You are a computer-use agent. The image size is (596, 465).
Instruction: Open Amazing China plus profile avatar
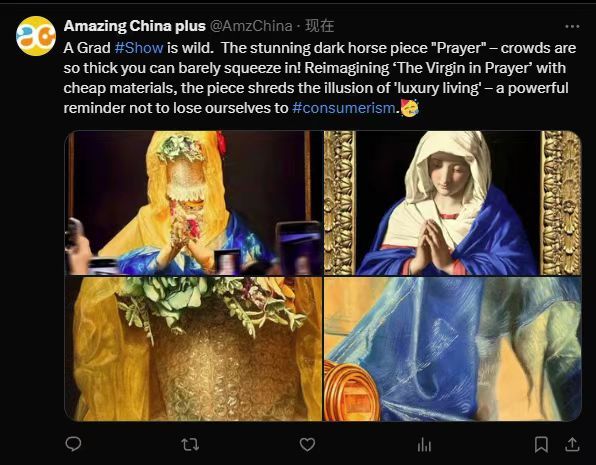point(36,36)
